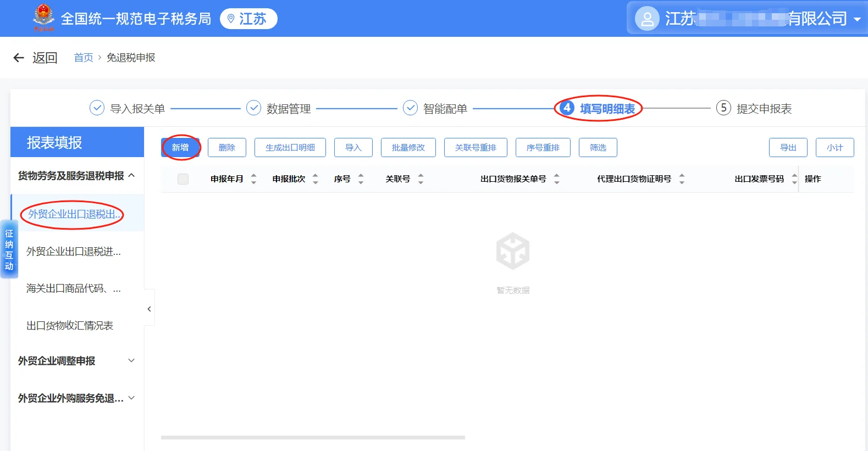Click the 全国统一规范电子税务局 title
This screenshot has width=868, height=451.
136,19
